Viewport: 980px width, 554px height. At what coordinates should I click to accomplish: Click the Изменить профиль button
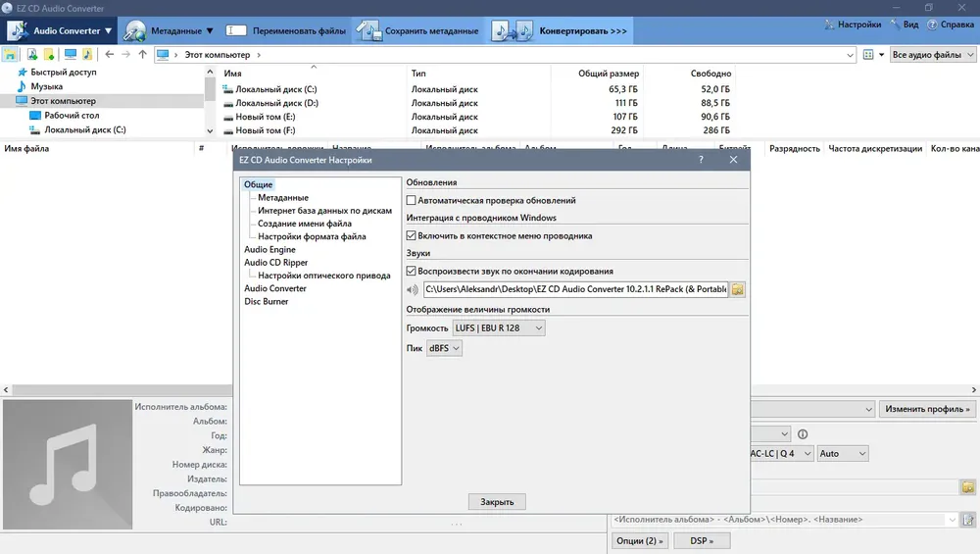coord(927,409)
